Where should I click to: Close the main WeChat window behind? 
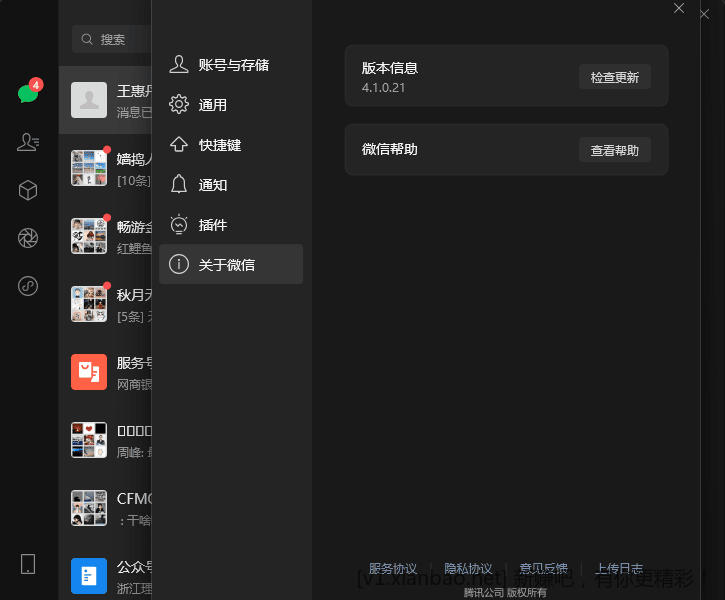704,14
